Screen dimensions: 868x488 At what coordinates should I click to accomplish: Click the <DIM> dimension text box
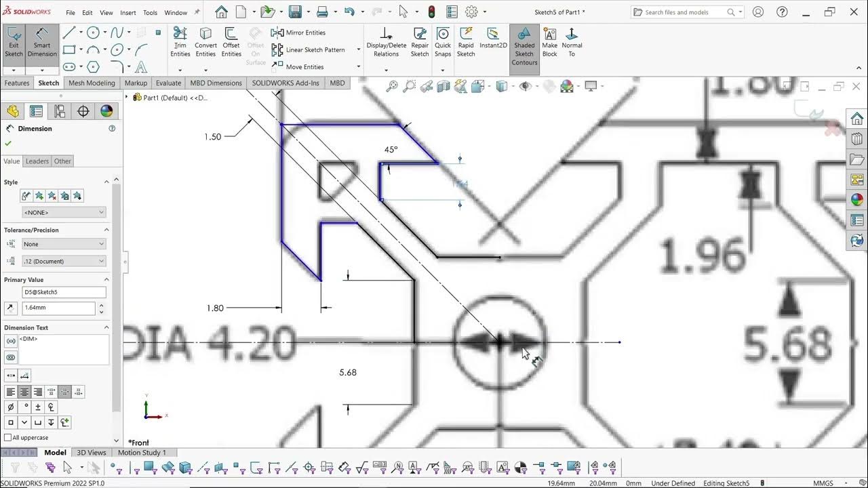coord(64,349)
